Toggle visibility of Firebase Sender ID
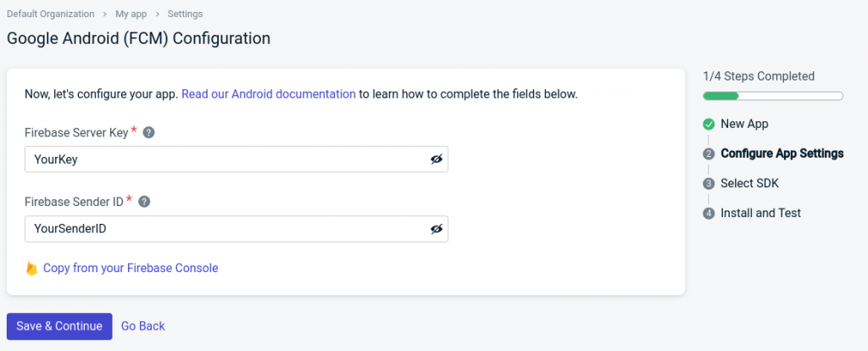This screenshot has height=351, width=868. click(437, 229)
